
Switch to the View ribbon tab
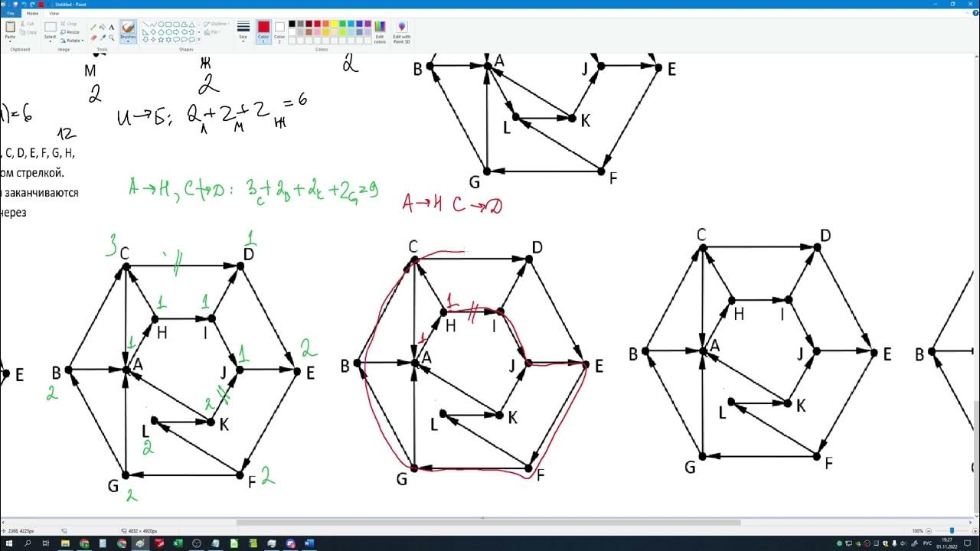[x=54, y=13]
